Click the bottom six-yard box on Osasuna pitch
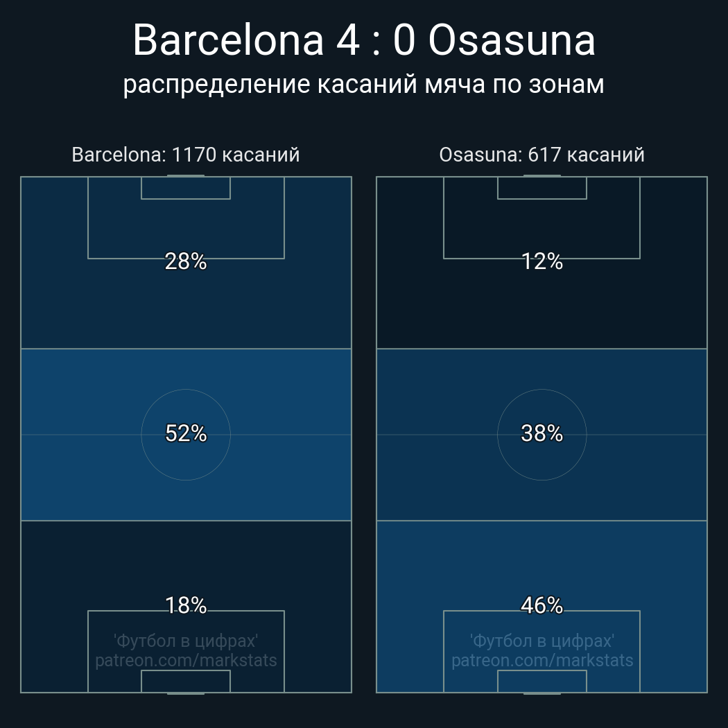This screenshot has width=728, height=728. point(541,681)
